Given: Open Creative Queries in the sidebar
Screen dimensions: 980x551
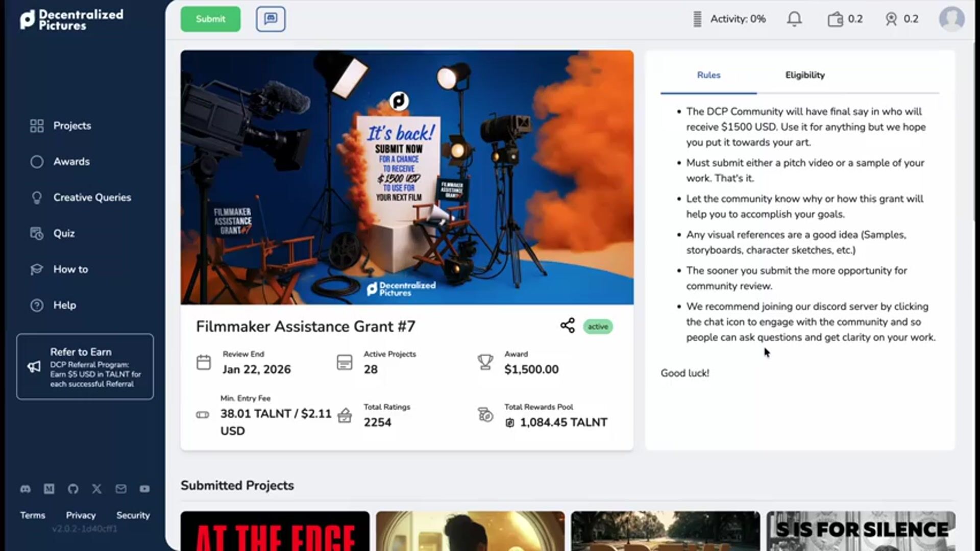Looking at the screenshot, I should click(92, 197).
